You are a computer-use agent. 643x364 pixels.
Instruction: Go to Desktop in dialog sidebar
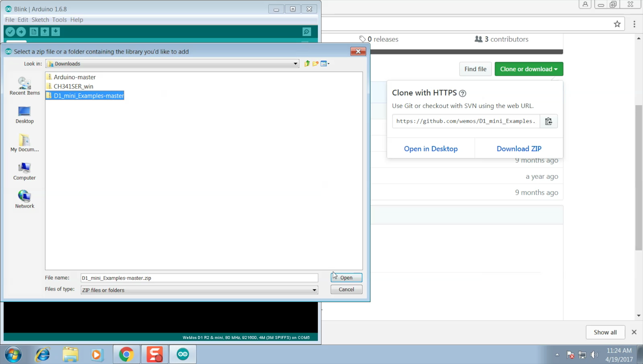pos(24,115)
